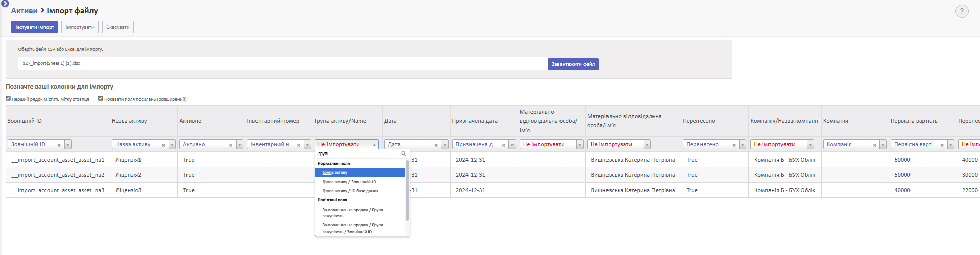The width and height of the screenshot is (980, 255).
Task: Select 'Замовлення на продаж / Група закупівель' option
Action: tap(360, 213)
